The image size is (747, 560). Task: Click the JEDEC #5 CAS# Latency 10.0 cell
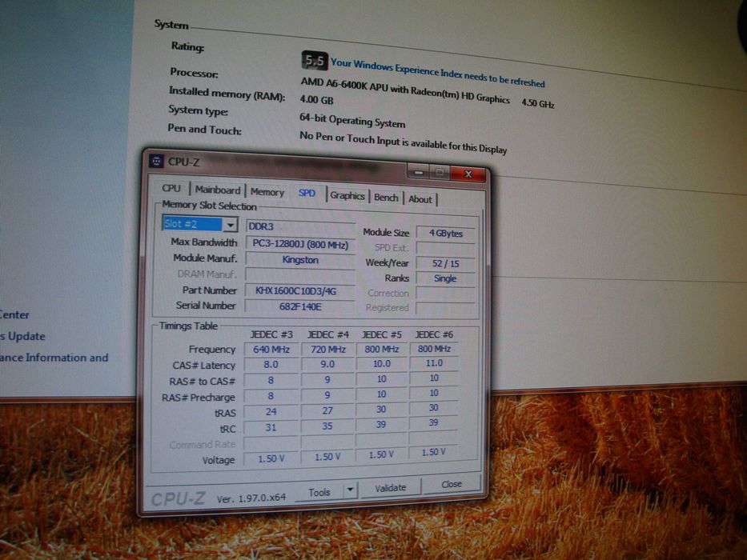click(382, 363)
